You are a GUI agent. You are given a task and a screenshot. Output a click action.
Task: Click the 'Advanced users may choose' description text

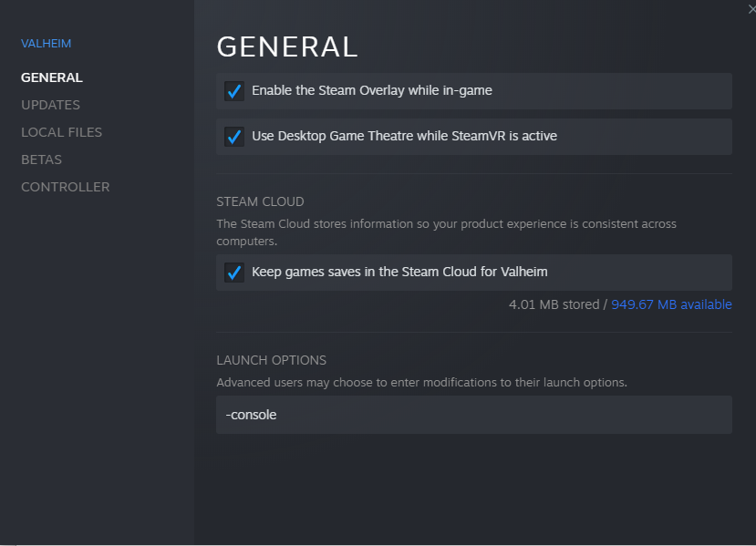(x=421, y=382)
